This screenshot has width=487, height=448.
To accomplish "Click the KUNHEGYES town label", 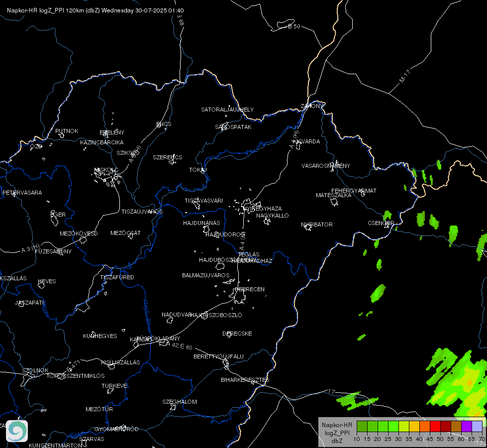I will (x=100, y=336).
